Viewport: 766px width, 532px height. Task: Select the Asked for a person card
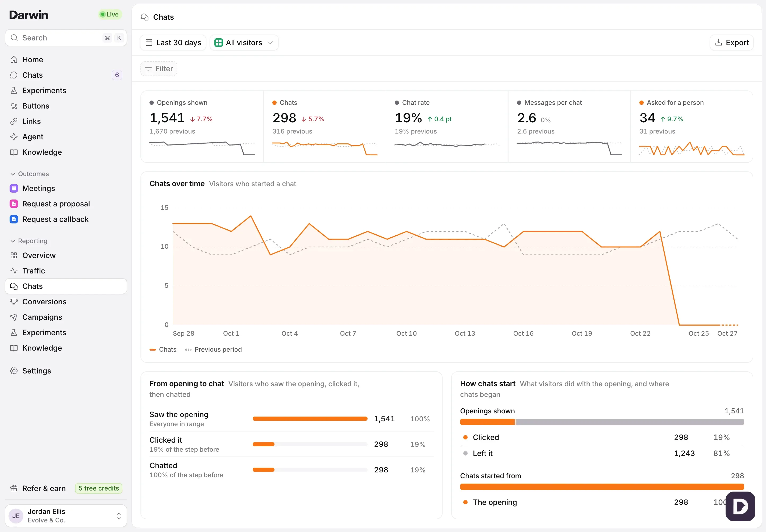(692, 127)
